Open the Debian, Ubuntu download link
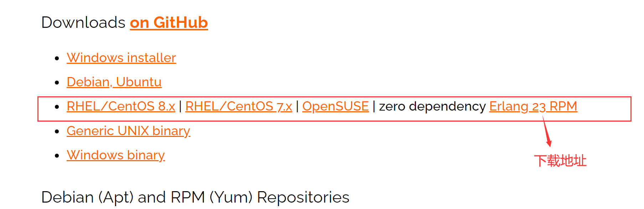This screenshot has width=644, height=209. click(114, 82)
